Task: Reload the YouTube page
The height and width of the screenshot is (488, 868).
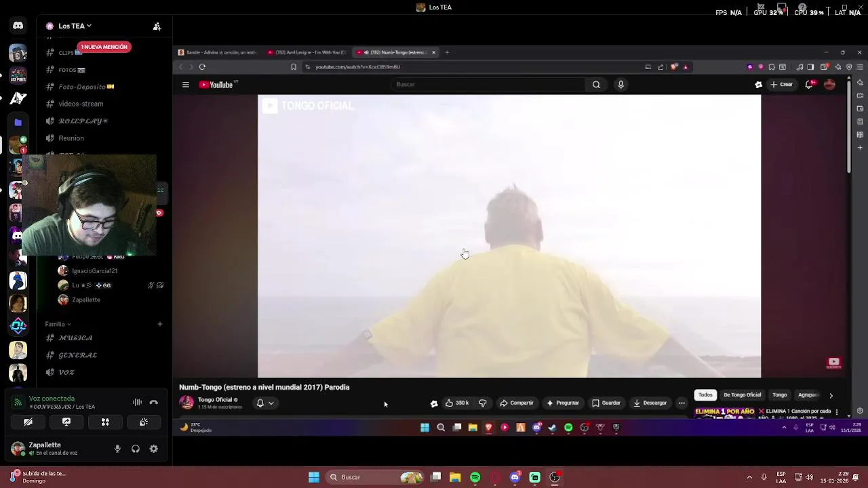Action: (x=202, y=67)
